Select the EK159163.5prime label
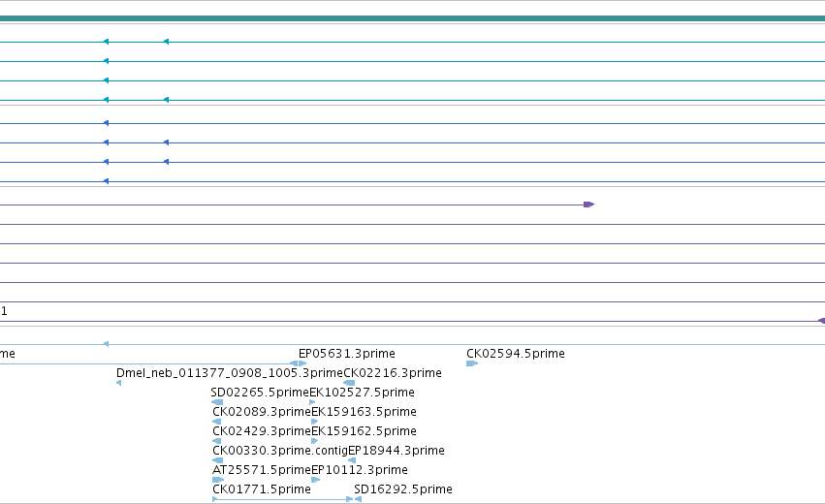 pyautogui.click(x=365, y=411)
